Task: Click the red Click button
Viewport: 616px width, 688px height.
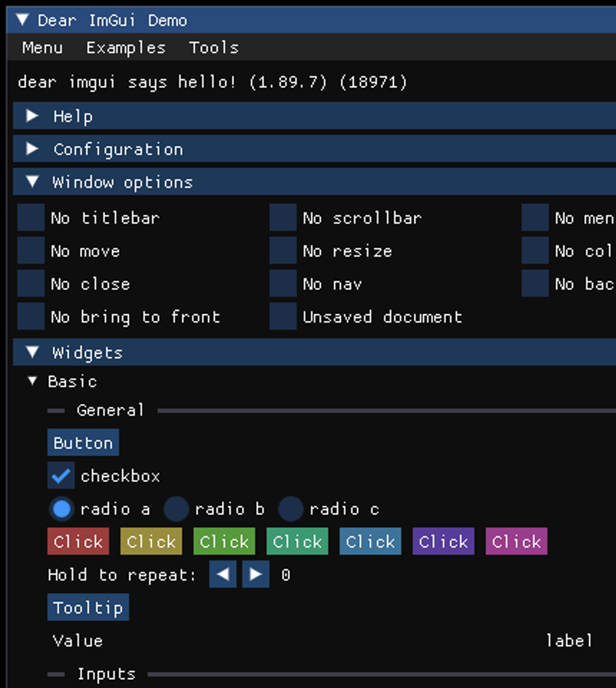Action: click(x=78, y=541)
